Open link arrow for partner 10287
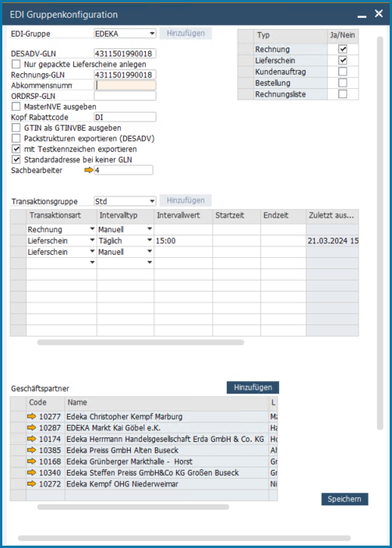 tap(31, 427)
